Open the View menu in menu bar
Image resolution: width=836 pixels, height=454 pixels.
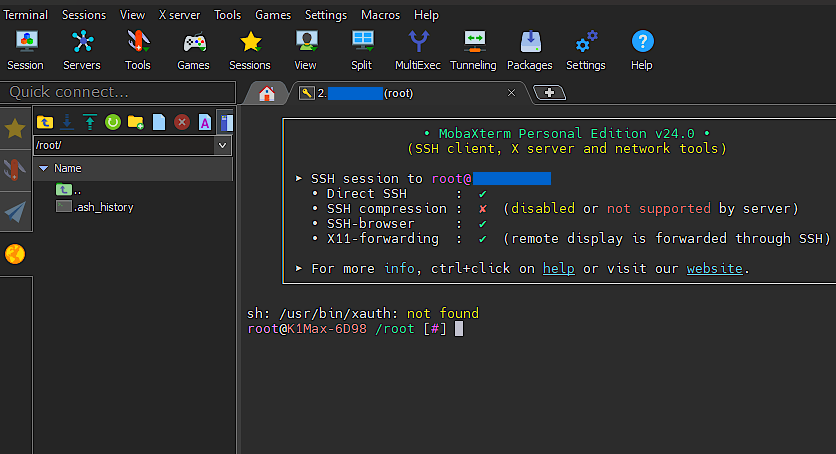[132, 15]
